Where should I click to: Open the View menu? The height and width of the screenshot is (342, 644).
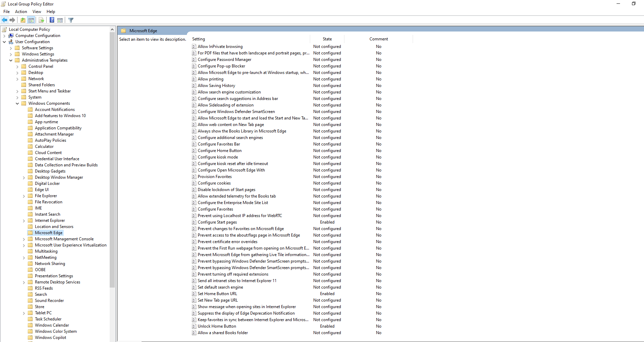tap(37, 12)
